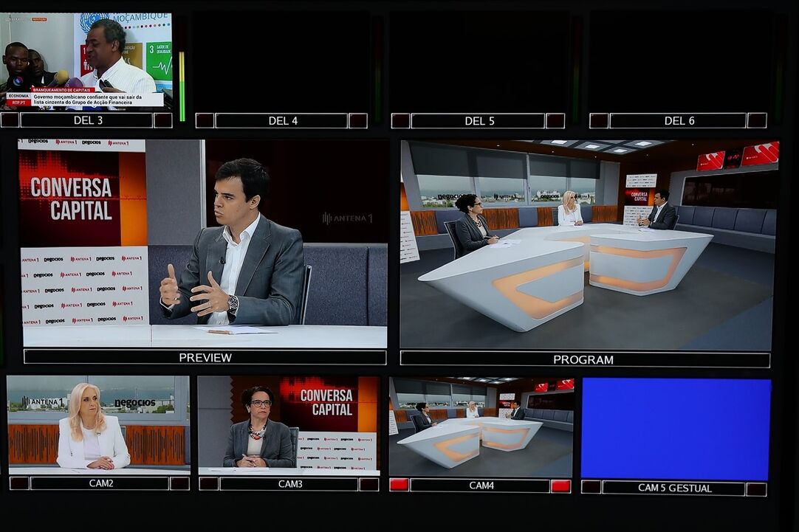Screen dimensions: 799x532
Task: Open the DEL 3 news feed thumbnail
Action: [x=87, y=61]
